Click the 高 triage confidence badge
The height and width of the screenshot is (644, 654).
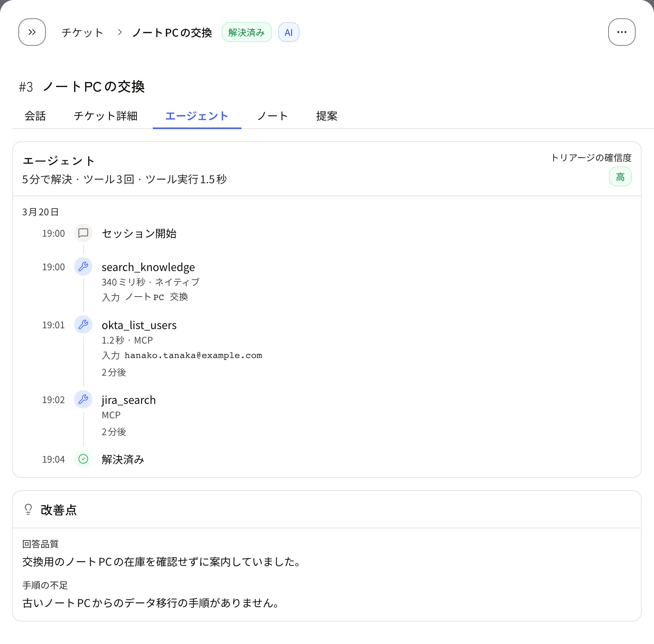click(620, 177)
